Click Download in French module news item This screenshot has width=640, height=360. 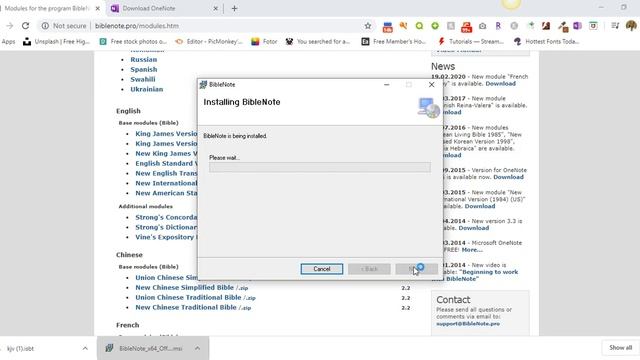click(500, 84)
